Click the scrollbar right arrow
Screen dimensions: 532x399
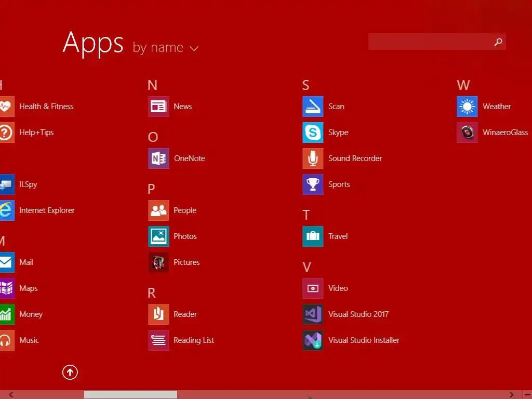coord(511,395)
